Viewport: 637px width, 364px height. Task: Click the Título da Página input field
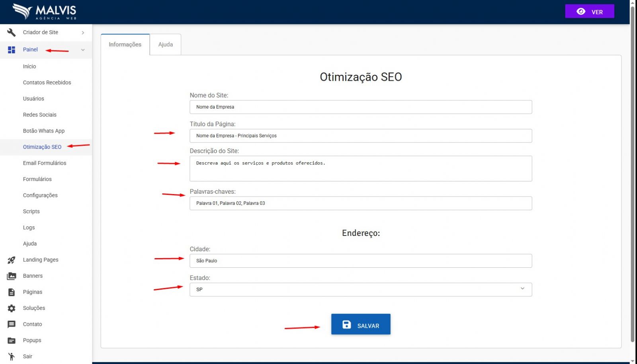click(360, 136)
